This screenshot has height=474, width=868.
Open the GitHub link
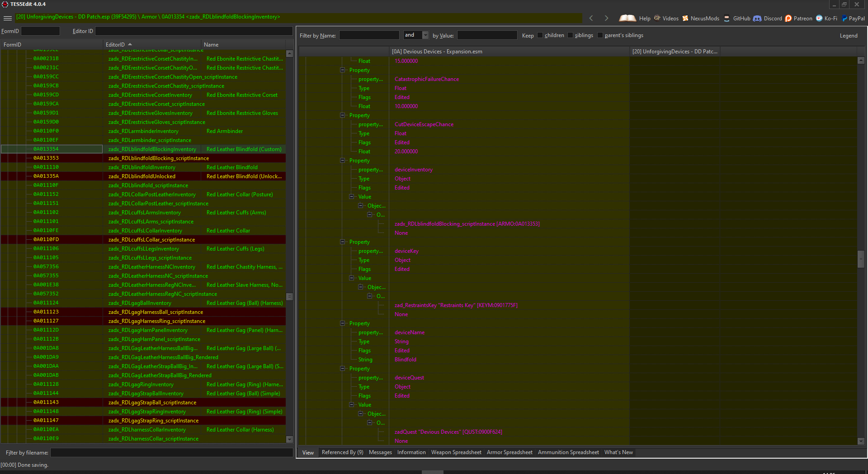point(741,19)
